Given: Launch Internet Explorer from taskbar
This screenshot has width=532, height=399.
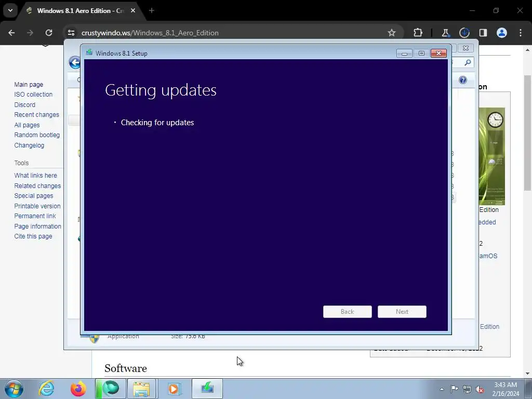Looking at the screenshot, I should 46,389.
